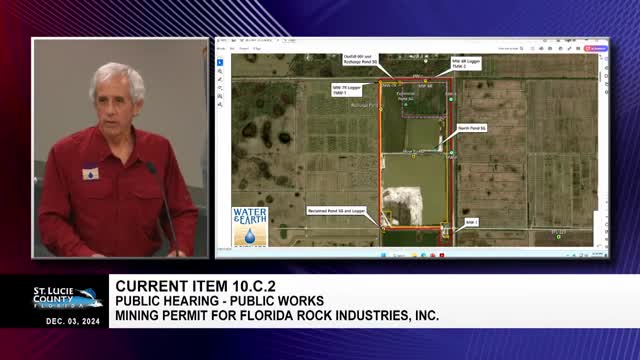This screenshot has width=640, height=360.
Task: Click the MW 6R Logger TMW 2 callout
Action: pos(466,63)
